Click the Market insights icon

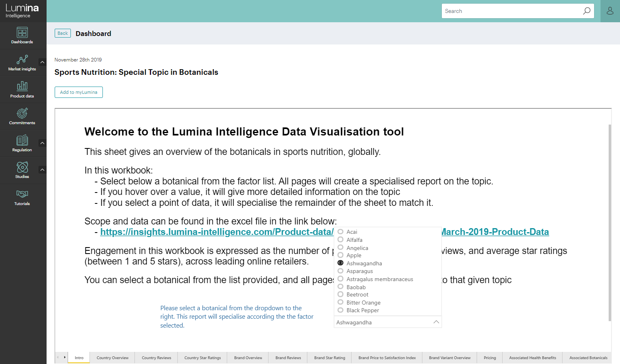22,60
